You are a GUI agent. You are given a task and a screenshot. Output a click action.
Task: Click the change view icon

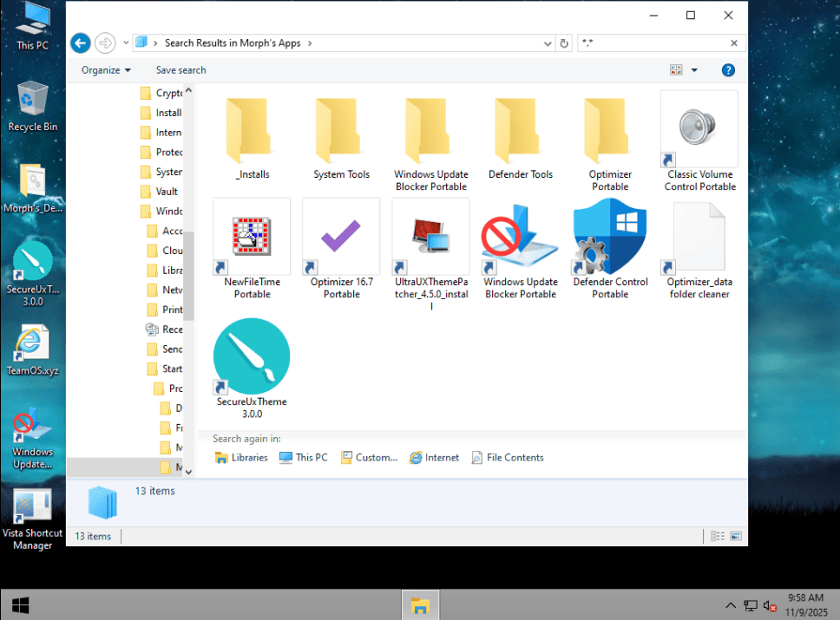676,70
